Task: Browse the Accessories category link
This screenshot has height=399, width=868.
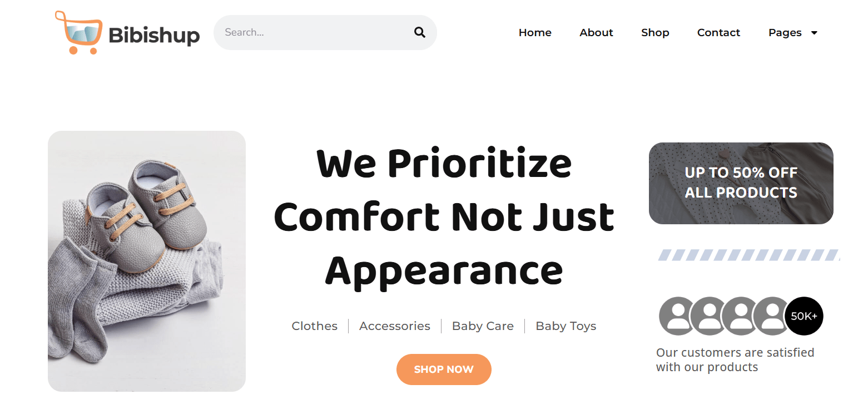Action: click(395, 326)
